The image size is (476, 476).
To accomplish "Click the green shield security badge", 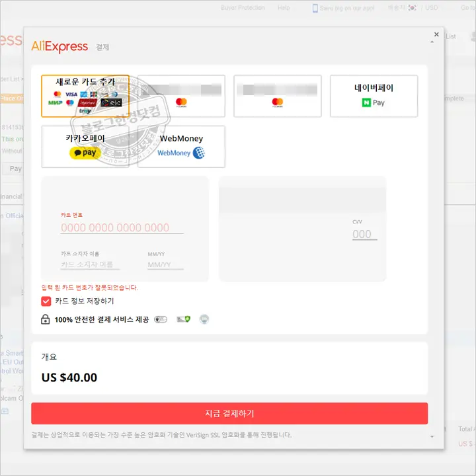I will (184, 319).
